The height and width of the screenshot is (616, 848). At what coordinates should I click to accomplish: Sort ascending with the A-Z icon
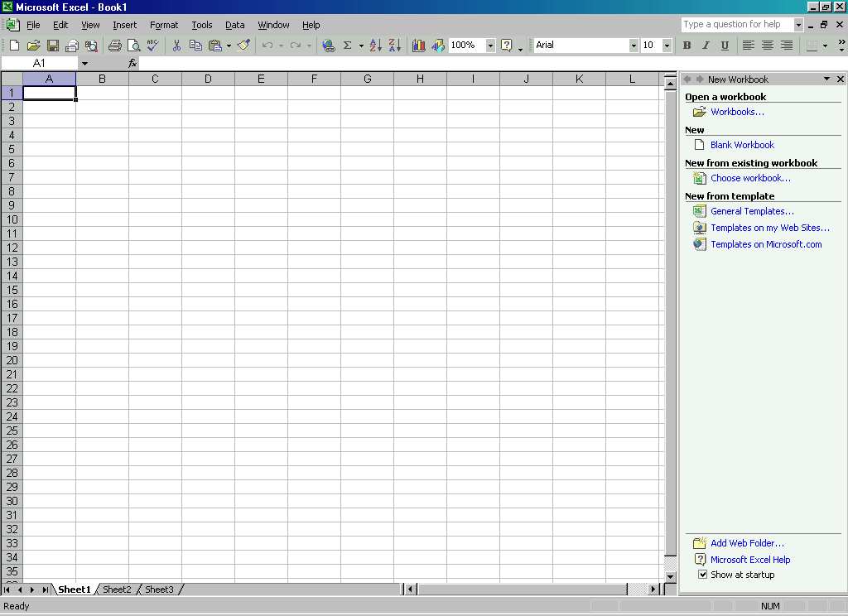375,46
